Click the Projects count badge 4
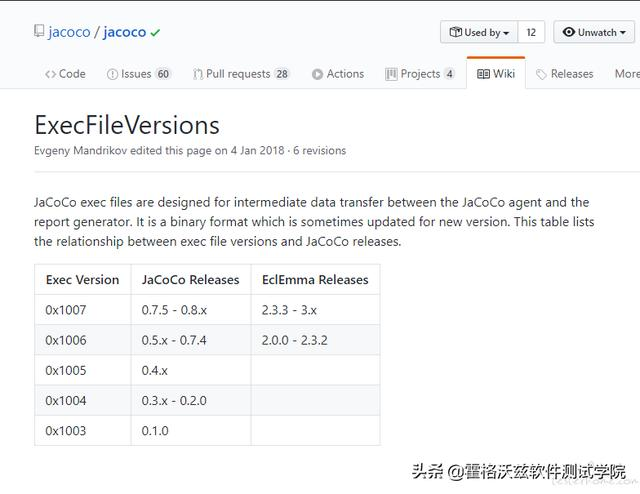Image resolution: width=640 pixels, height=494 pixels. tap(449, 74)
